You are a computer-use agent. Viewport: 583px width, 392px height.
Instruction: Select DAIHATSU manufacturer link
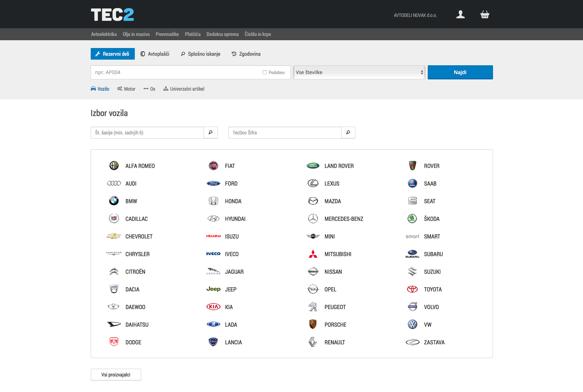tap(137, 325)
